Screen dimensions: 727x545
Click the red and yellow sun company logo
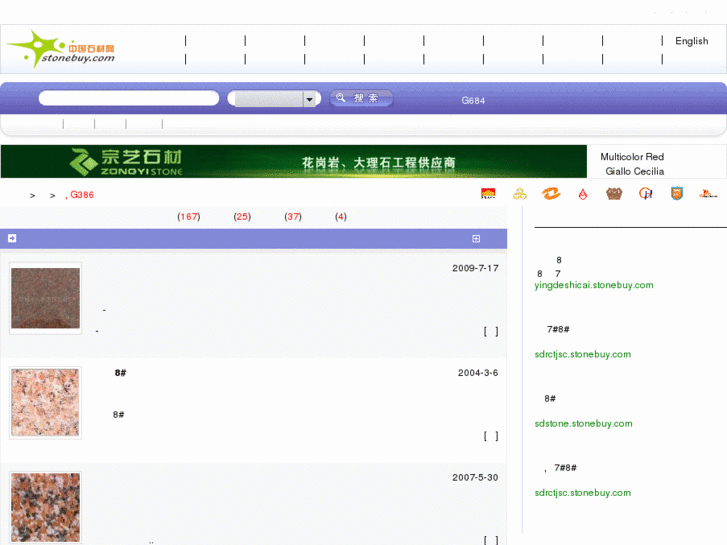488,194
